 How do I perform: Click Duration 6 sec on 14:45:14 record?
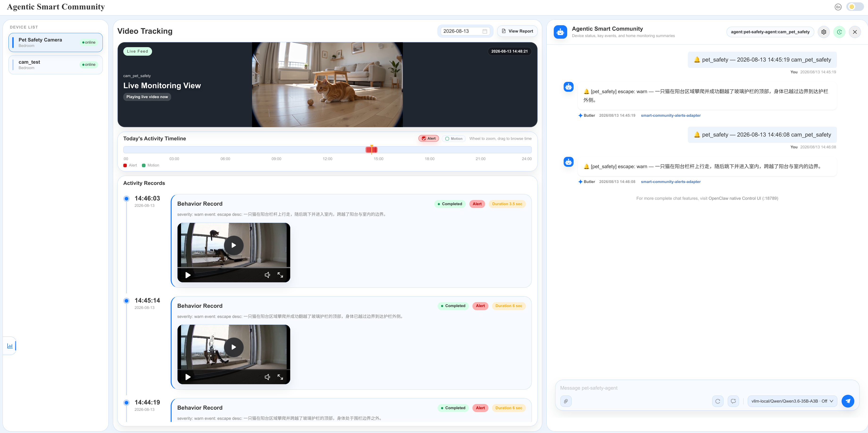(x=508, y=306)
